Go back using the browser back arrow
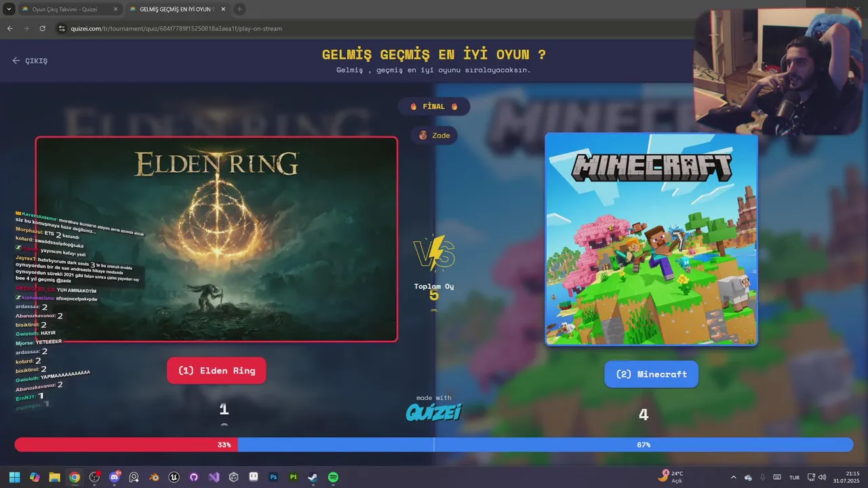The image size is (868, 488). click(10, 28)
